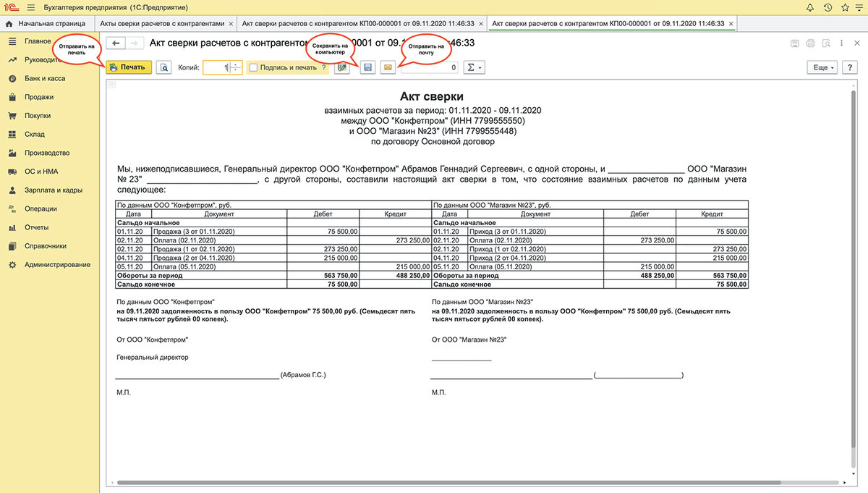The image size is (868, 493).
Task: Expand the Еще dropdown menu
Action: click(822, 67)
